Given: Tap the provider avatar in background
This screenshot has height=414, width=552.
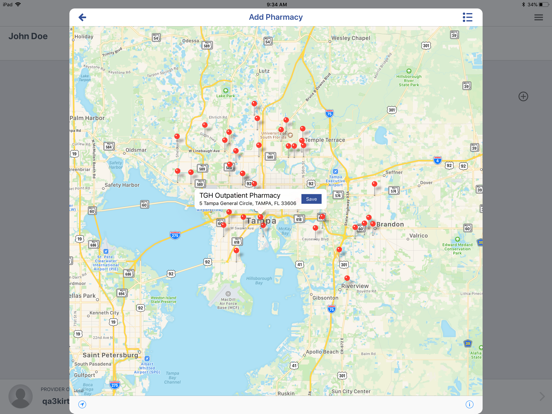Looking at the screenshot, I should click(20, 396).
